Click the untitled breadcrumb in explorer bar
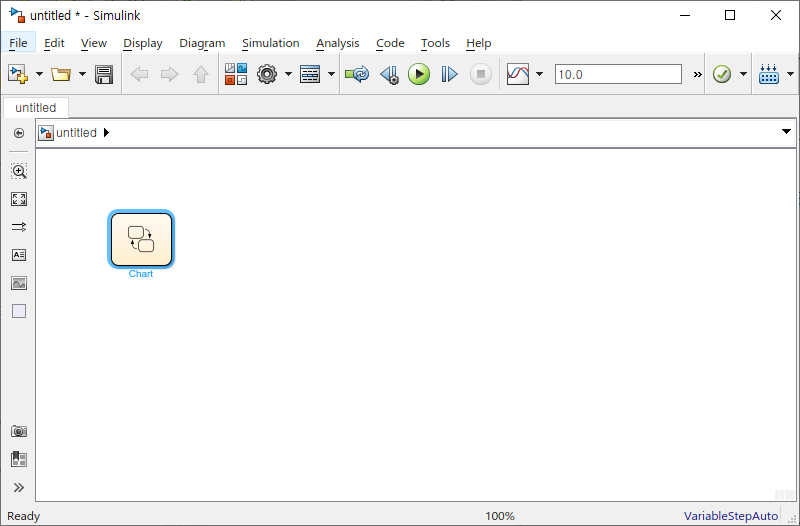This screenshot has width=800, height=526. (77, 133)
